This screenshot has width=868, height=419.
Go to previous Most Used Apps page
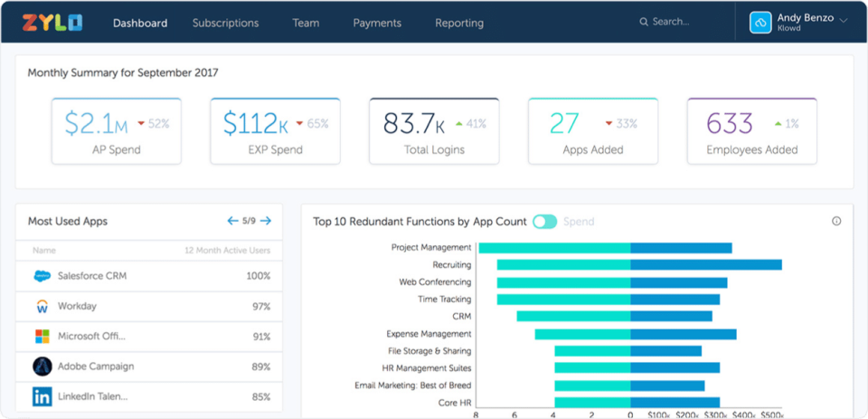pyautogui.click(x=232, y=221)
